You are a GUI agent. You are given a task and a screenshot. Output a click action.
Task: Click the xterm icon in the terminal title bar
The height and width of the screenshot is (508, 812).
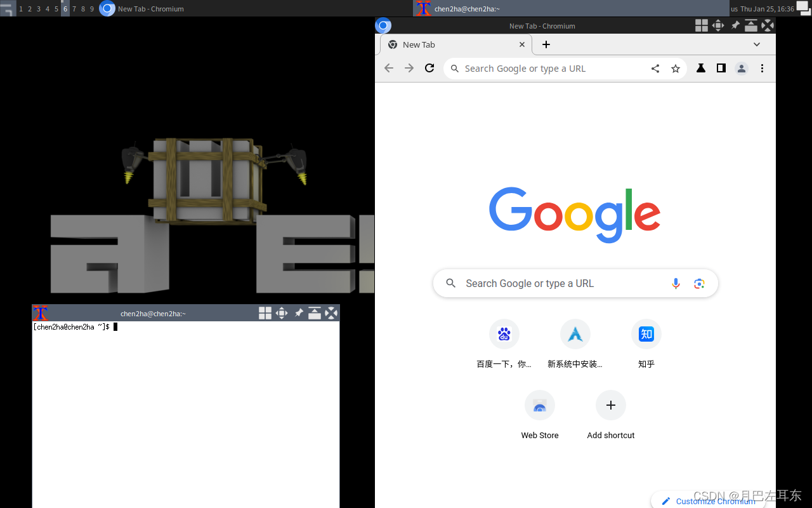pyautogui.click(x=40, y=313)
